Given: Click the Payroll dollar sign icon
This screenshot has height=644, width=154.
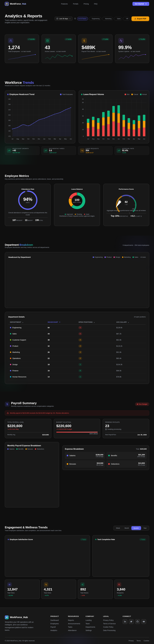Looking at the screenshot, I should (x=84, y=41).
